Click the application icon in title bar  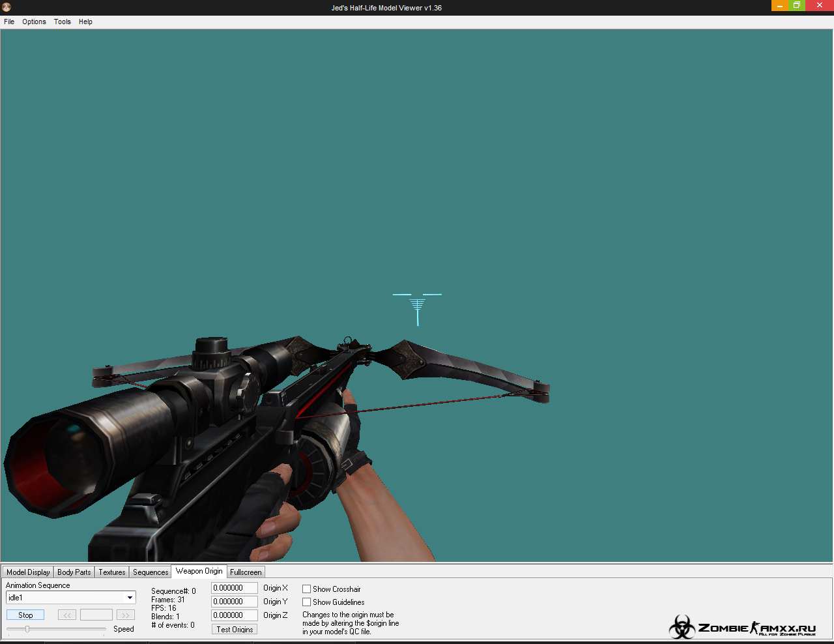click(7, 7)
